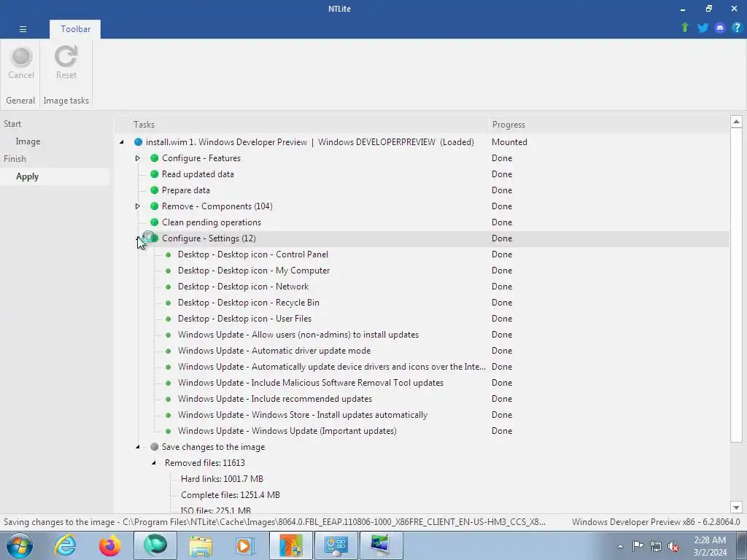This screenshot has width=747, height=560.
Task: Click green status dot for Read updated data
Action: coord(154,174)
